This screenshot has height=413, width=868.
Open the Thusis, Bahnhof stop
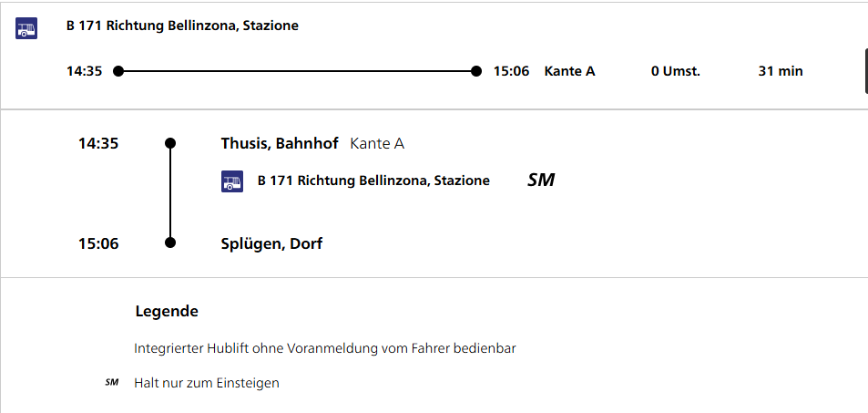coord(280,143)
